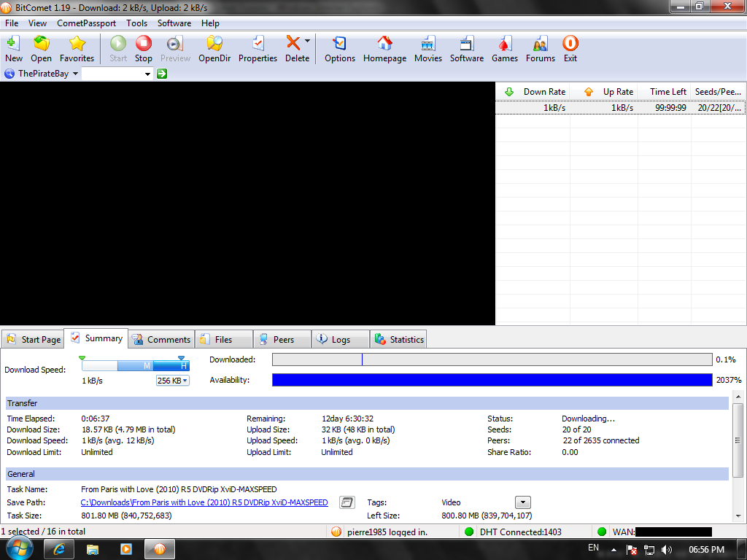Click the Downloaded progress bar

click(492, 359)
